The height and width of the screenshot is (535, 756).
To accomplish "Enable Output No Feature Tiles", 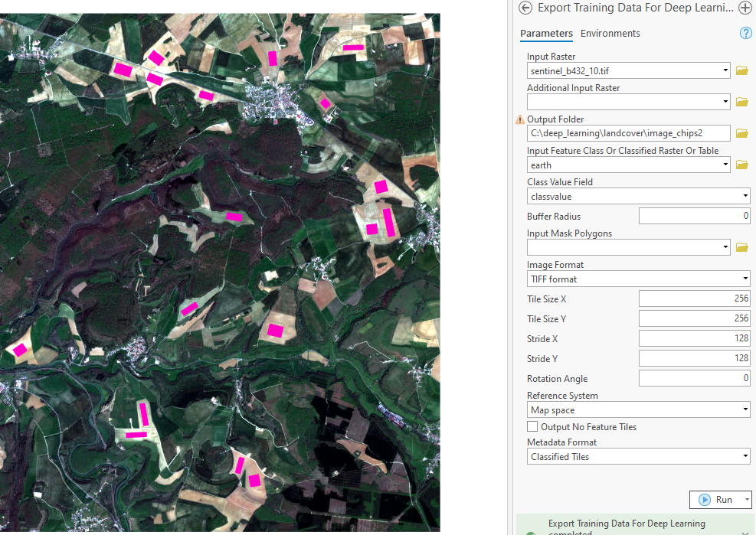I will [532, 426].
